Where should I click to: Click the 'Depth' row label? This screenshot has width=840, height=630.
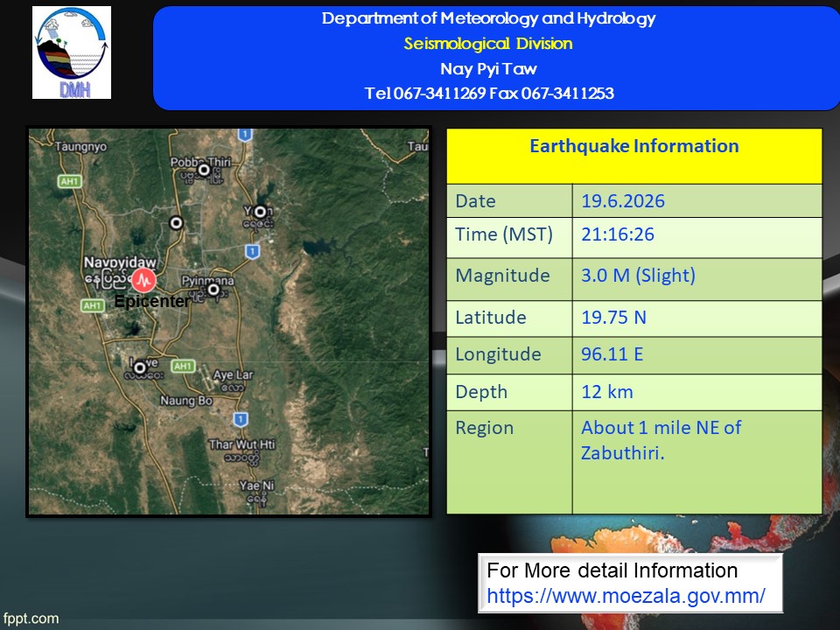click(481, 392)
